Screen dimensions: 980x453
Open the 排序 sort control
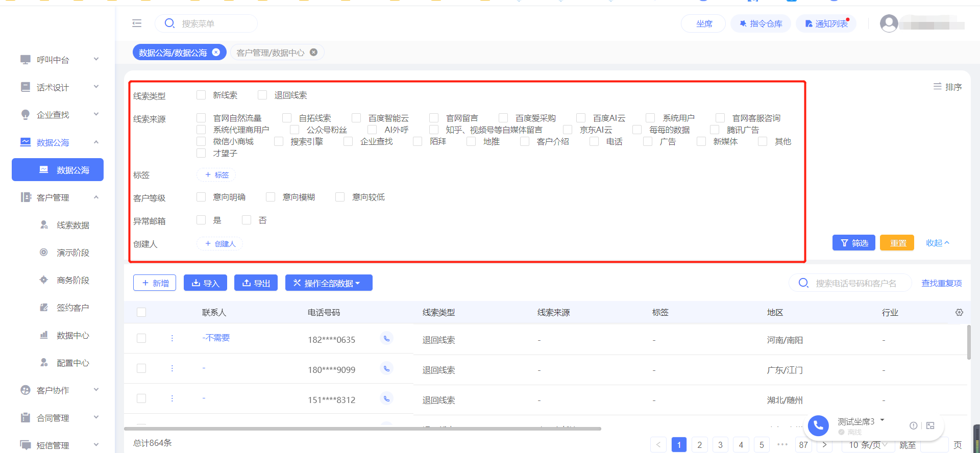(x=948, y=87)
